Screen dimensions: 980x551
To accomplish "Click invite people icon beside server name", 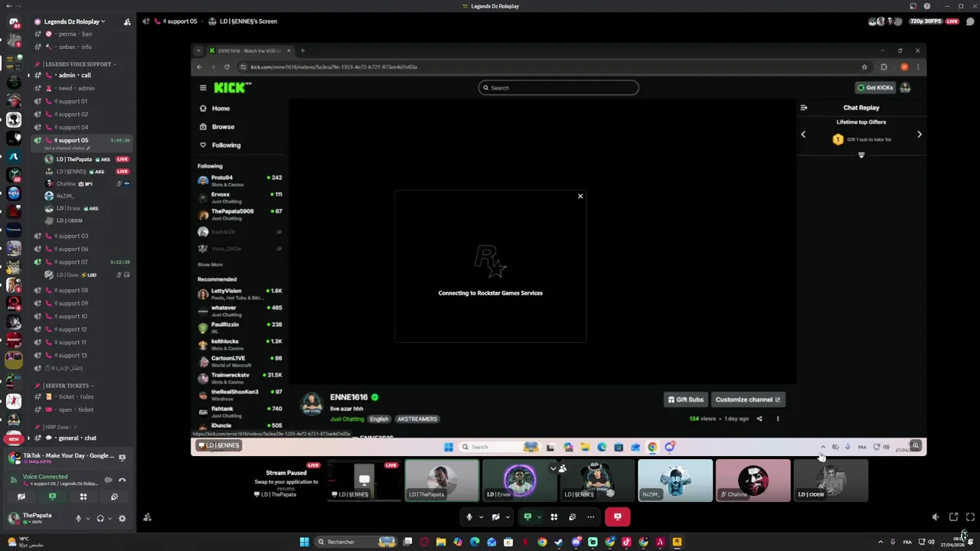I will [x=126, y=21].
